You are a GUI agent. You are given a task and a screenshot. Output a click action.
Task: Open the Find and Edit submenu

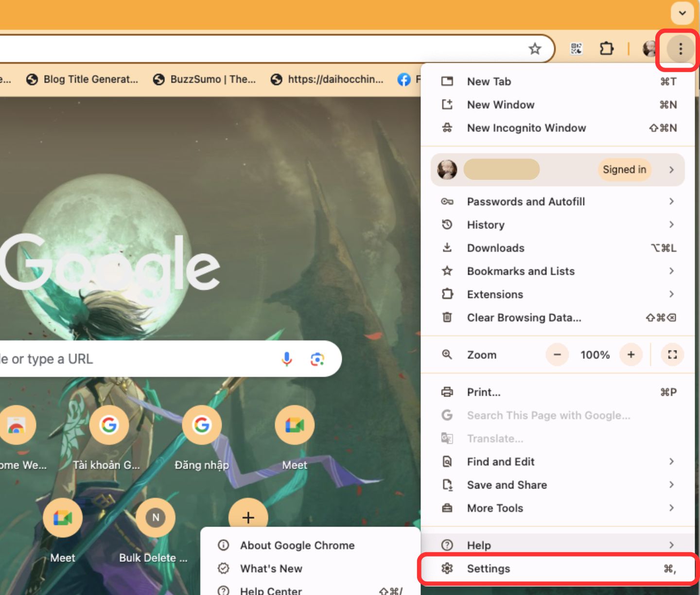(558, 462)
